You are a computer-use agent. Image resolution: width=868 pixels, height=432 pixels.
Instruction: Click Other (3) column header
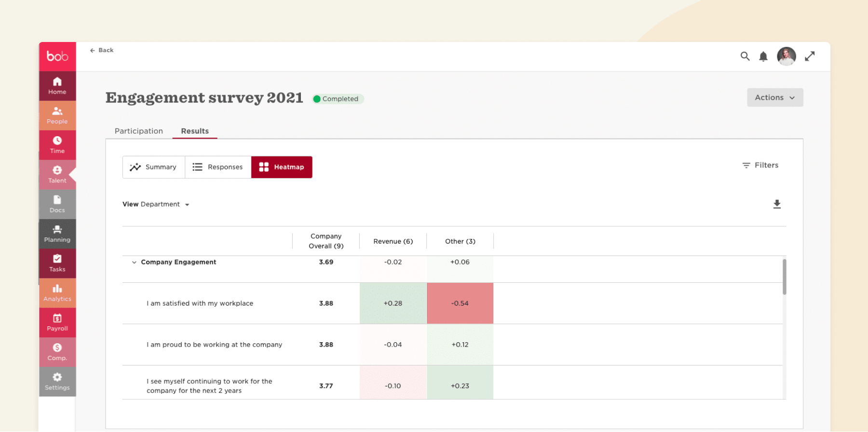[460, 241]
